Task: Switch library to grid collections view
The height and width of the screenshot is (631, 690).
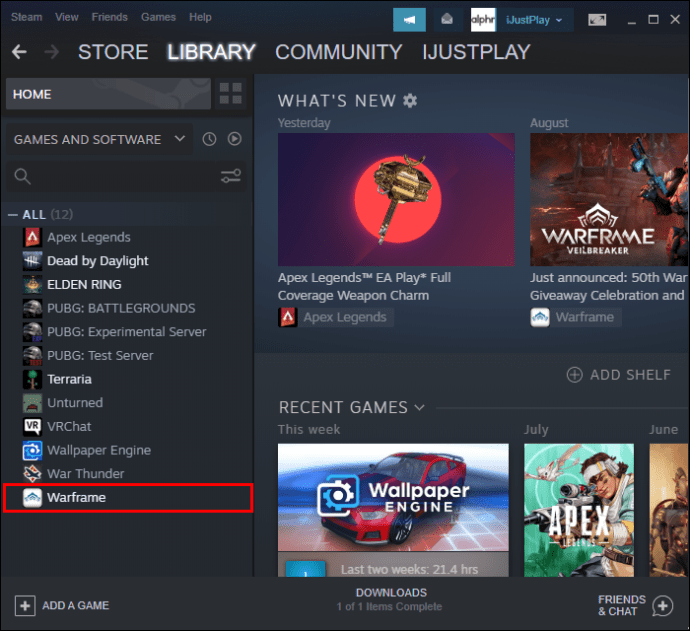Action: (231, 93)
